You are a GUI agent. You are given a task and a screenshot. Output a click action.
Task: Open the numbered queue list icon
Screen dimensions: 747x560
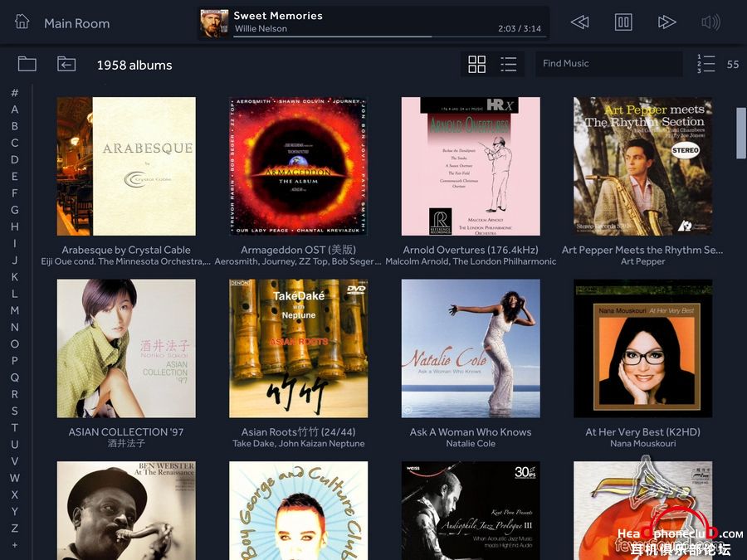pos(705,64)
